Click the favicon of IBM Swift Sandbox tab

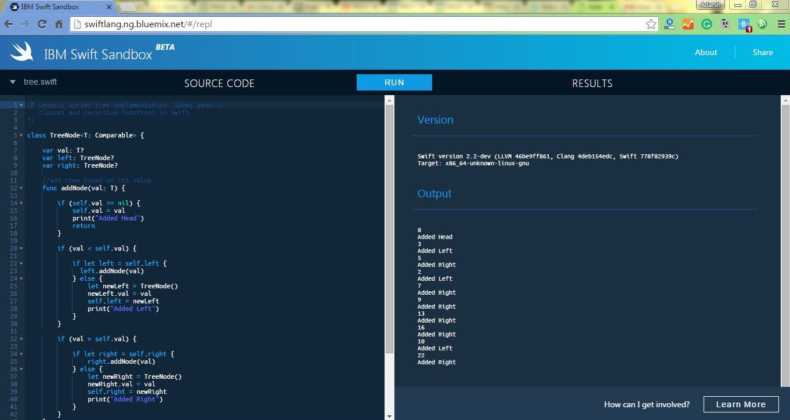[x=15, y=7]
